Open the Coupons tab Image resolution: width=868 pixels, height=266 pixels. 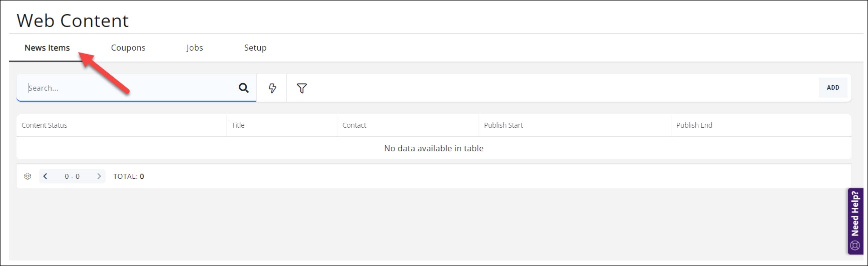128,48
